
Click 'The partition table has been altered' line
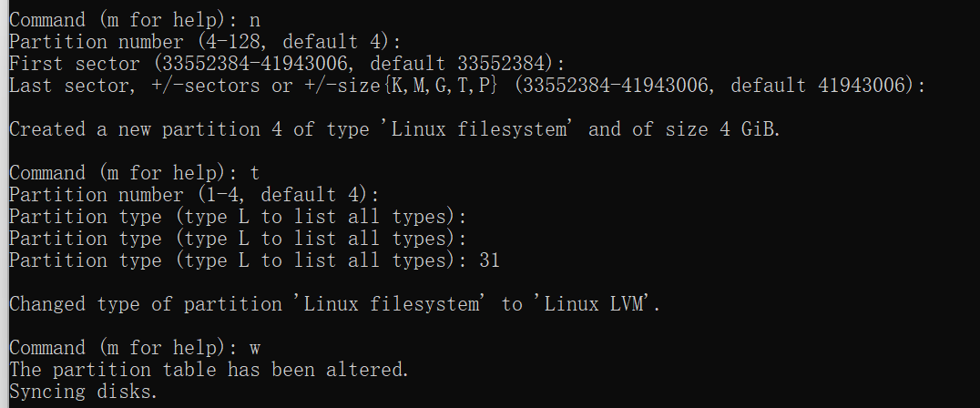tap(209, 370)
